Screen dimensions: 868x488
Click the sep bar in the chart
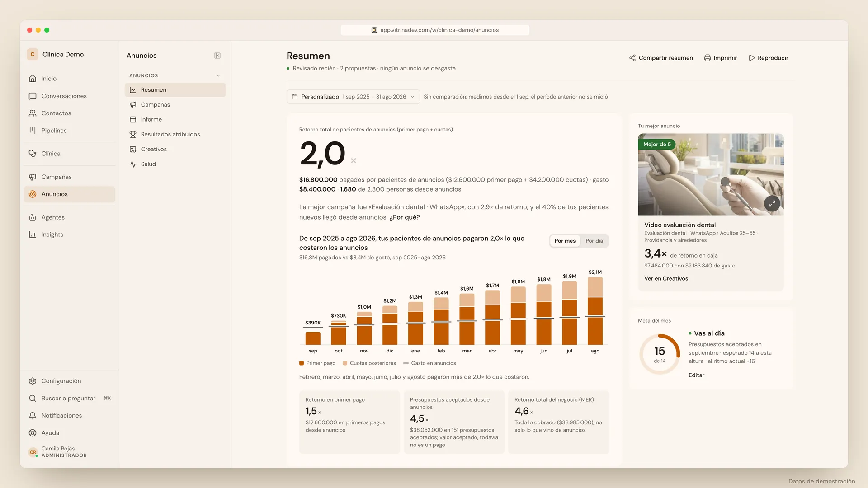click(x=313, y=338)
